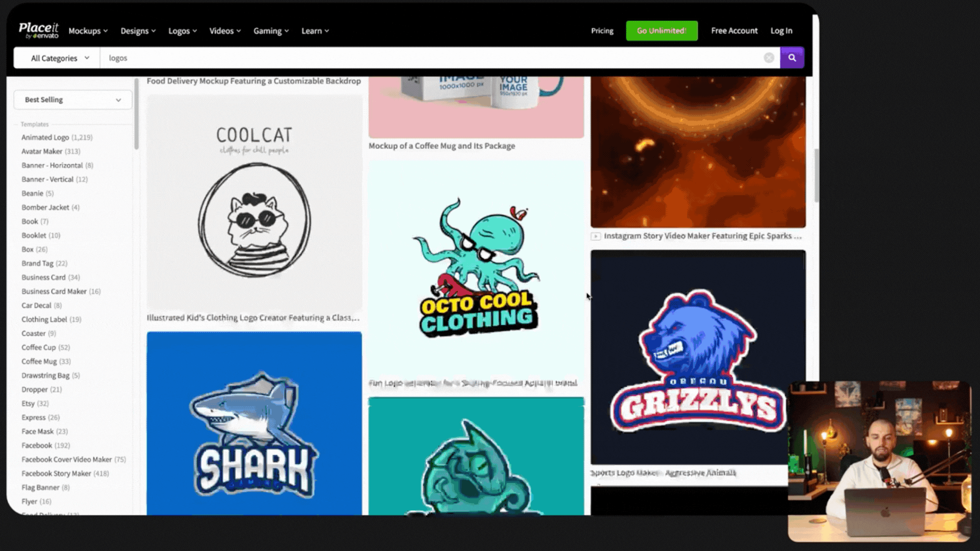Open the Gaming menu in navbar
The width and height of the screenshot is (980, 551).
[271, 31]
